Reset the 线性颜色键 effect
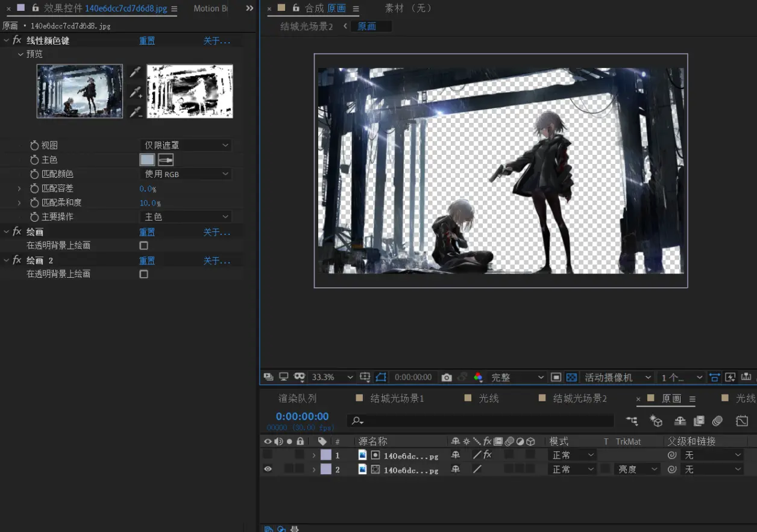Viewport: 757px width, 532px height. point(147,41)
